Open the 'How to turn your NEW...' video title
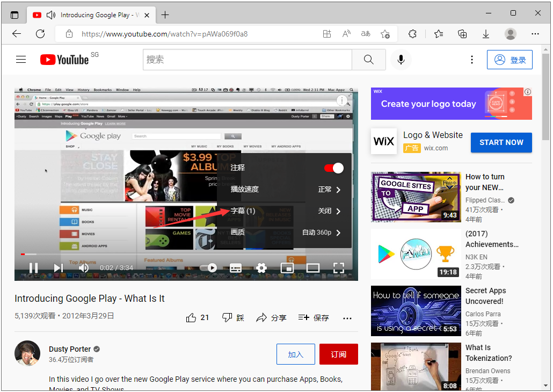 point(485,182)
